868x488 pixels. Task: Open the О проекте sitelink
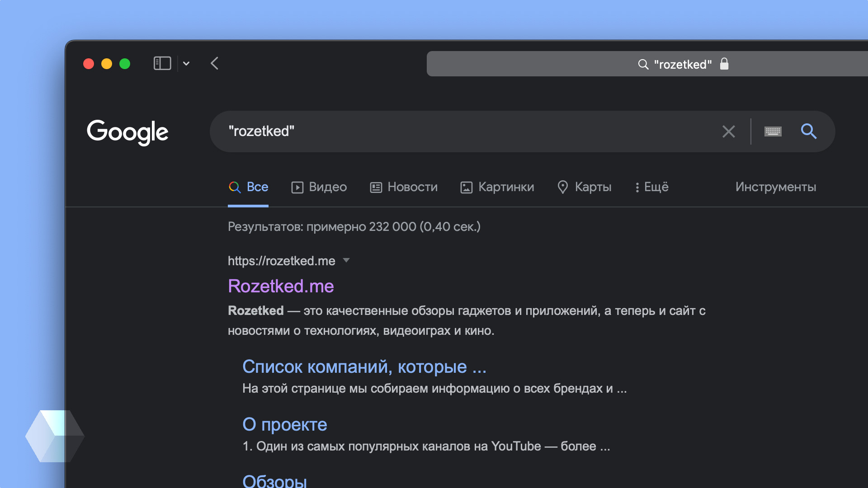click(x=285, y=424)
